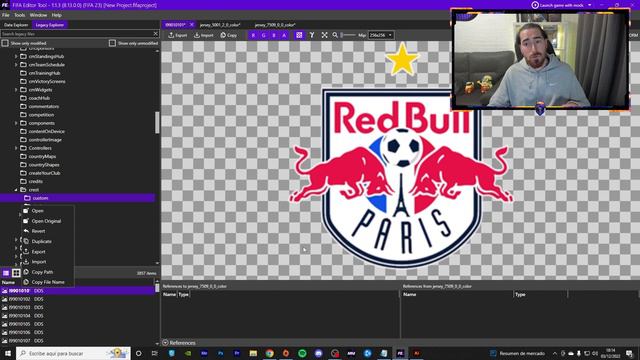
Task: Click the Export button in texture toolbar
Action: point(178,35)
